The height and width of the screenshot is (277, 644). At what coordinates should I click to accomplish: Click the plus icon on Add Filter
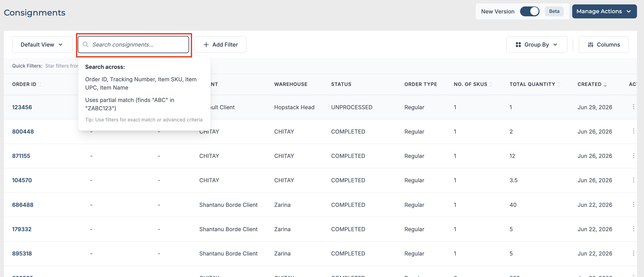206,45
